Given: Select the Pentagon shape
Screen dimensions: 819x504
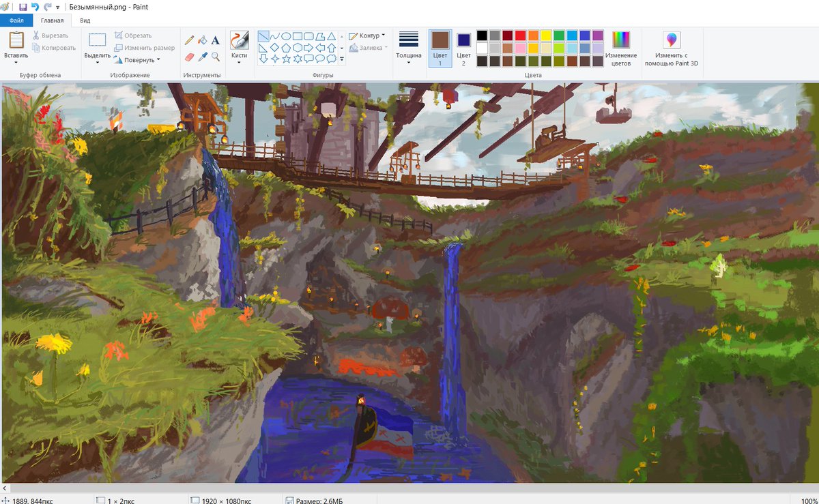Looking at the screenshot, I should coord(287,48).
